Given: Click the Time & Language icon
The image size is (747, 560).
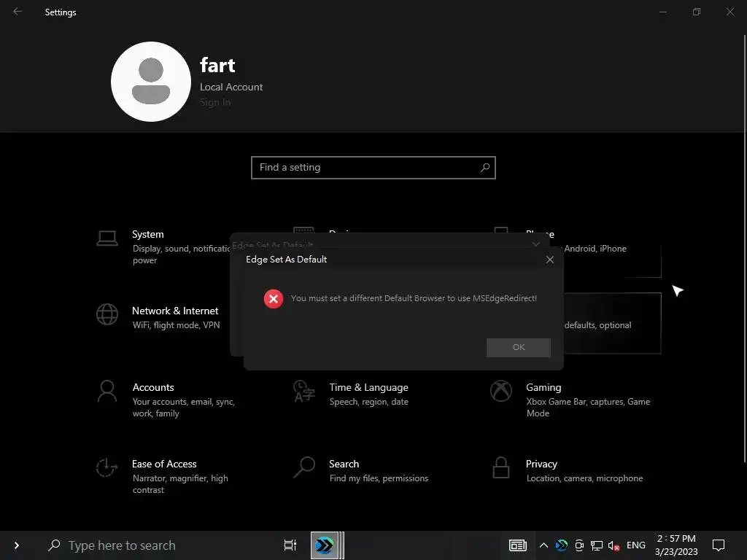Looking at the screenshot, I should tap(304, 391).
